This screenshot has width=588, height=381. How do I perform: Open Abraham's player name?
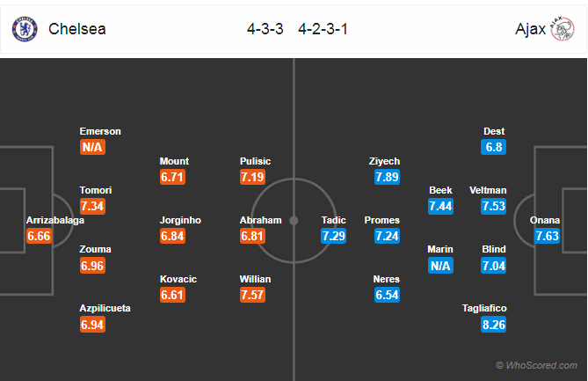pos(261,220)
